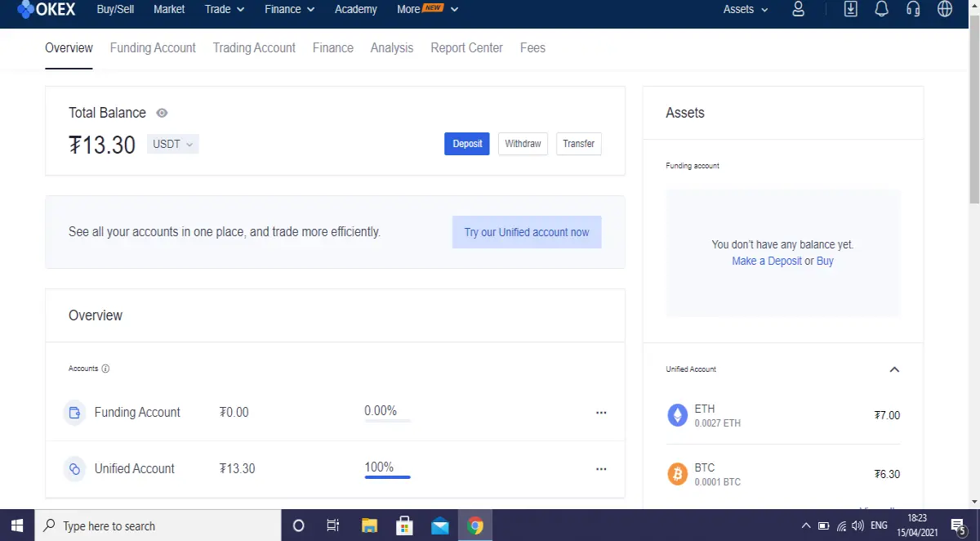Click the Type here to search box
The image size is (980, 541).
click(x=158, y=525)
